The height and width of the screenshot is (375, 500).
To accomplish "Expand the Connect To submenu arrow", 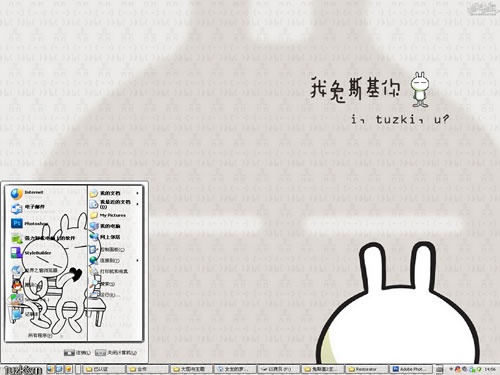I will coord(137,260).
